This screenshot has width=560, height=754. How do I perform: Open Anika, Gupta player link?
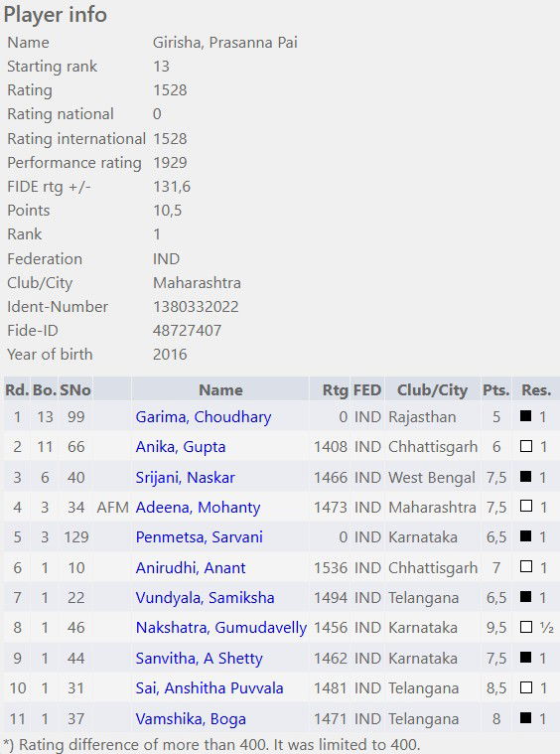point(181,447)
